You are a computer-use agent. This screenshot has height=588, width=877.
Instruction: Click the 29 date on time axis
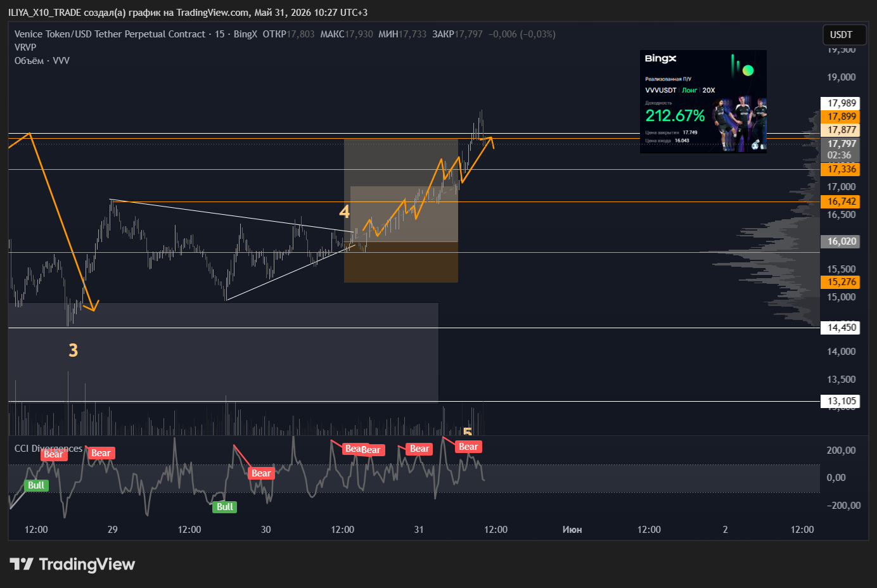(x=113, y=530)
